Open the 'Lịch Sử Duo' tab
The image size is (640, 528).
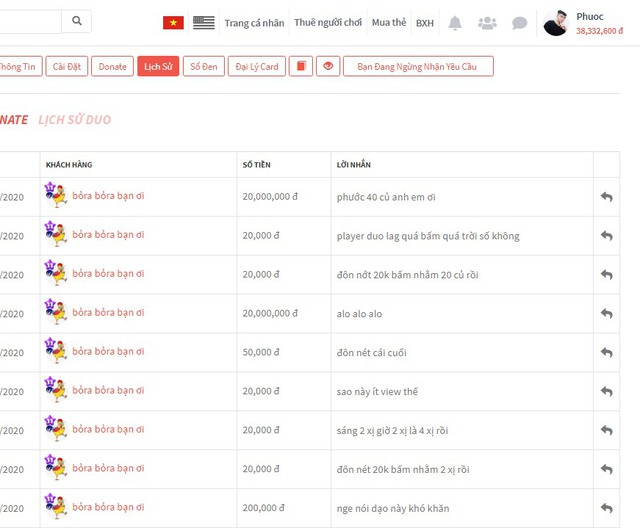[74, 120]
